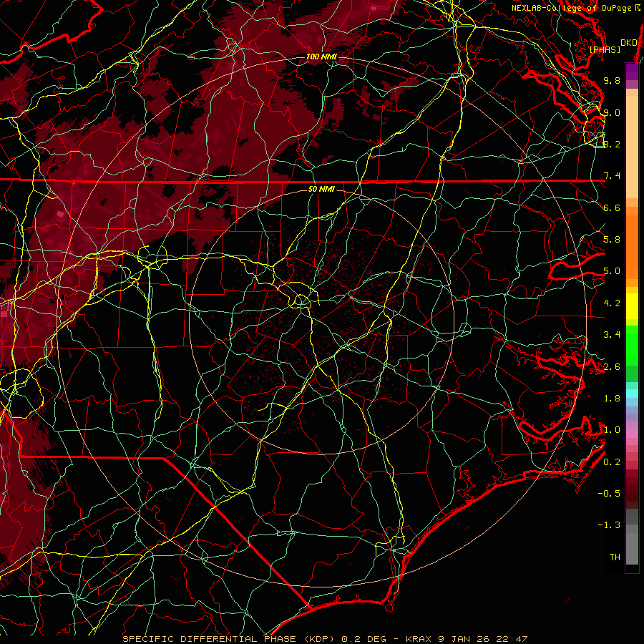Click the cyan band of the color scale

click(632, 394)
